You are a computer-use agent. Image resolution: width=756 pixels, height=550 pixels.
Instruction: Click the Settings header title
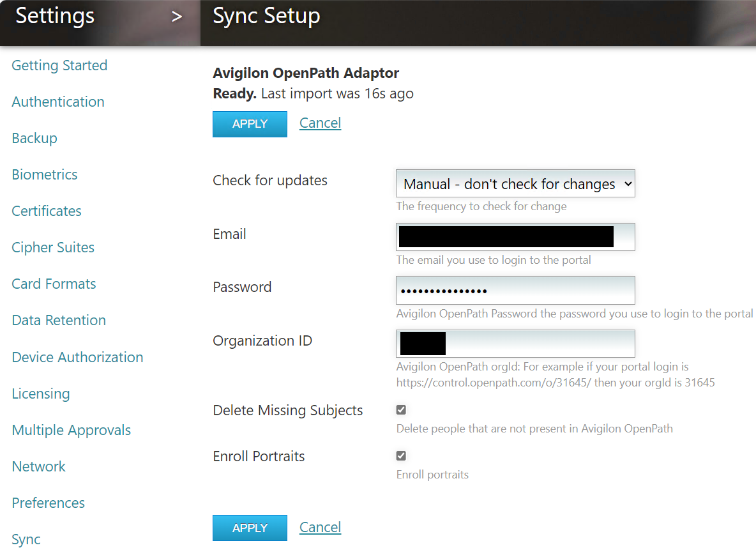point(55,16)
